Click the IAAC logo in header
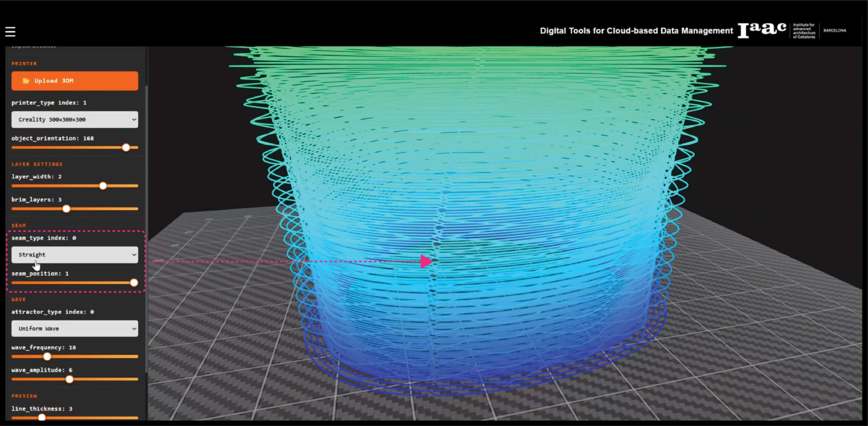 point(762,31)
